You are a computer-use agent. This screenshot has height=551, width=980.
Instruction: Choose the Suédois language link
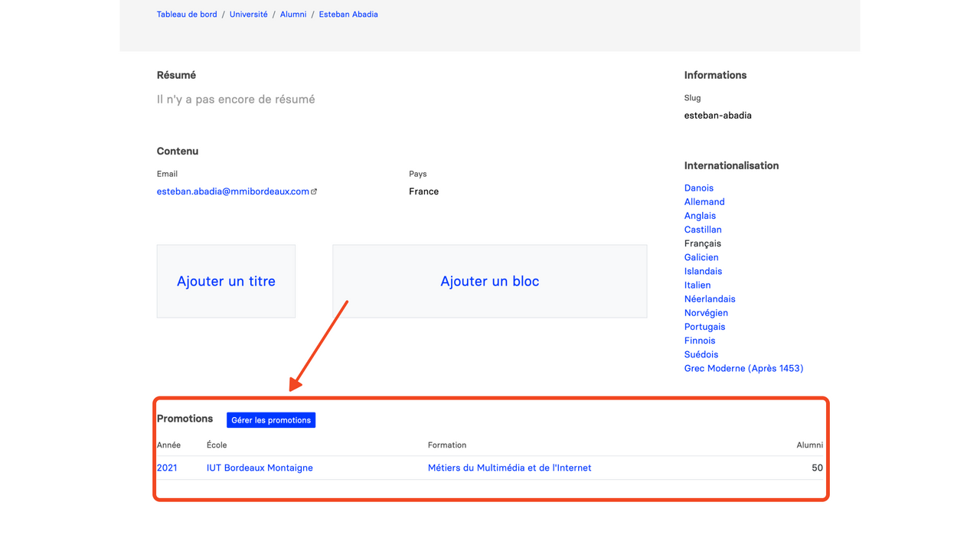[701, 354]
